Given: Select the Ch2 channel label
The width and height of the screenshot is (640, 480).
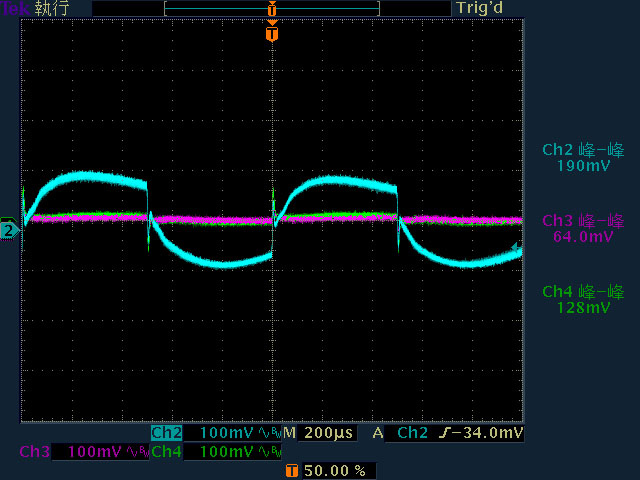Looking at the screenshot, I should coord(167,433).
